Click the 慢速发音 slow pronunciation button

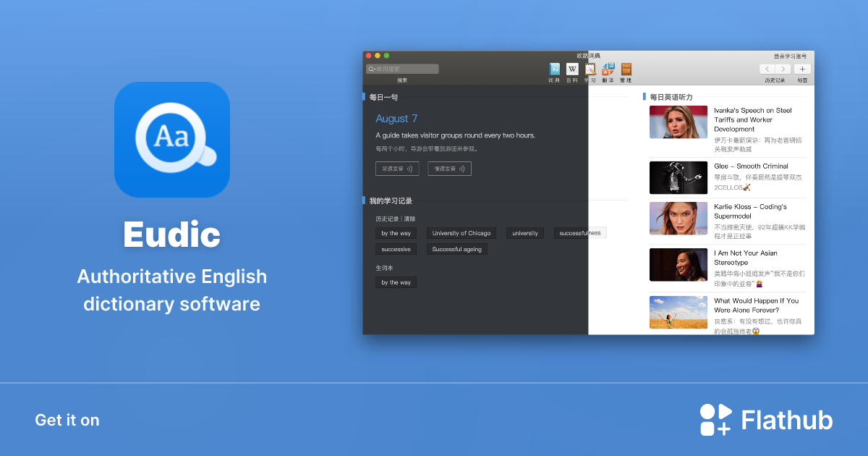(x=448, y=168)
